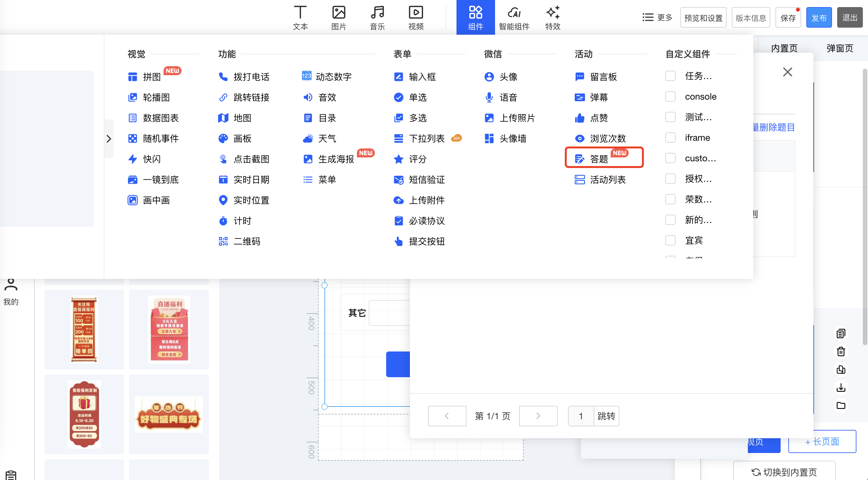Viewport: 868px width, 480px height.
Task: Expand the left panel with chevron arrow
Action: coord(109,138)
